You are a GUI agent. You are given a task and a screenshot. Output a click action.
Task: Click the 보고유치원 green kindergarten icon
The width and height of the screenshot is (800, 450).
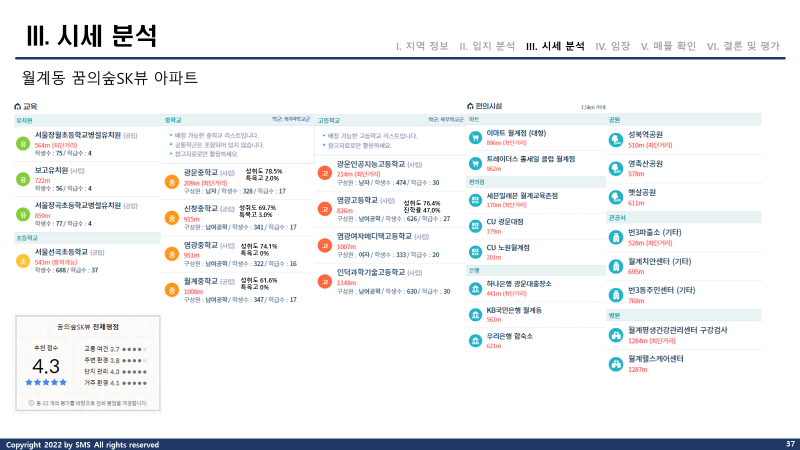click(x=23, y=179)
